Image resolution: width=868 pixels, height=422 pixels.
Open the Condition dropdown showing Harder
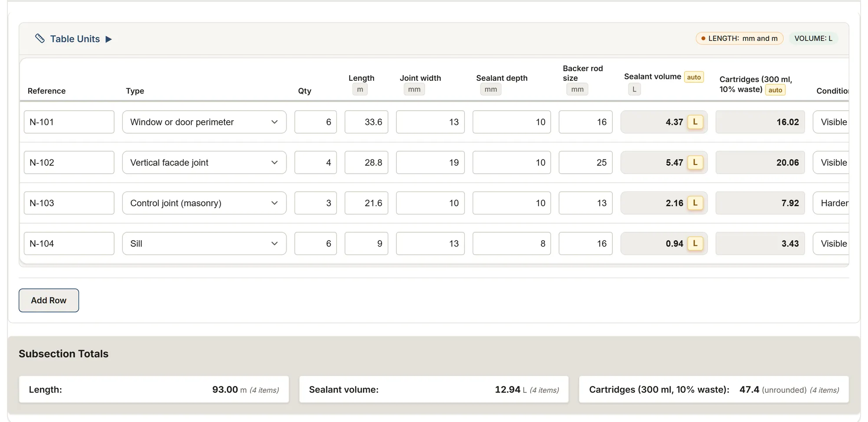click(x=831, y=203)
